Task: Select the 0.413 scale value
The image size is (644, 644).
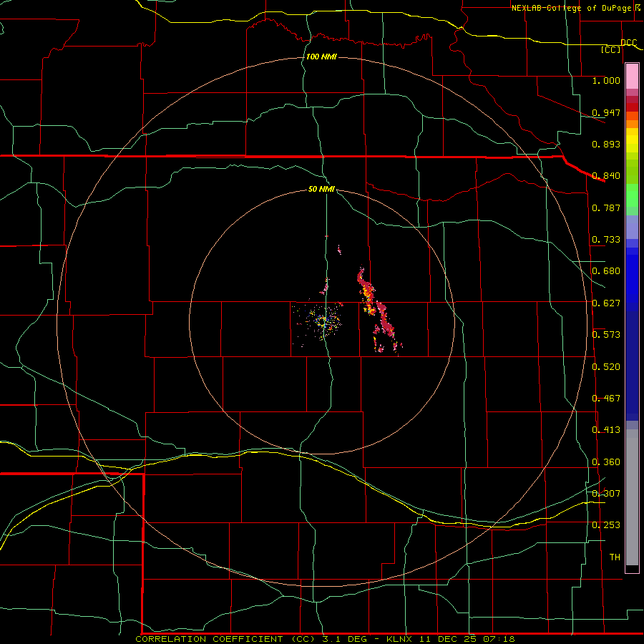Action: pos(606,430)
